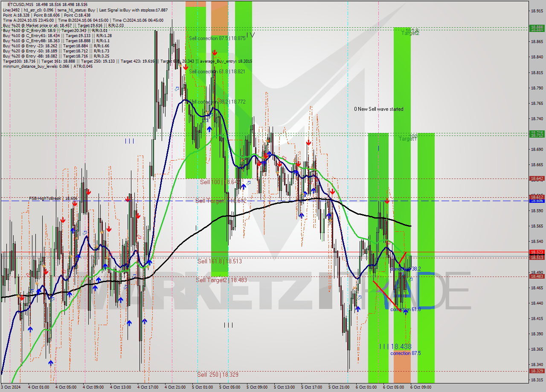This screenshot has height=392, width=546.
Task: Click the 'Sell 250 | 18.329' label
Action: [218, 375]
